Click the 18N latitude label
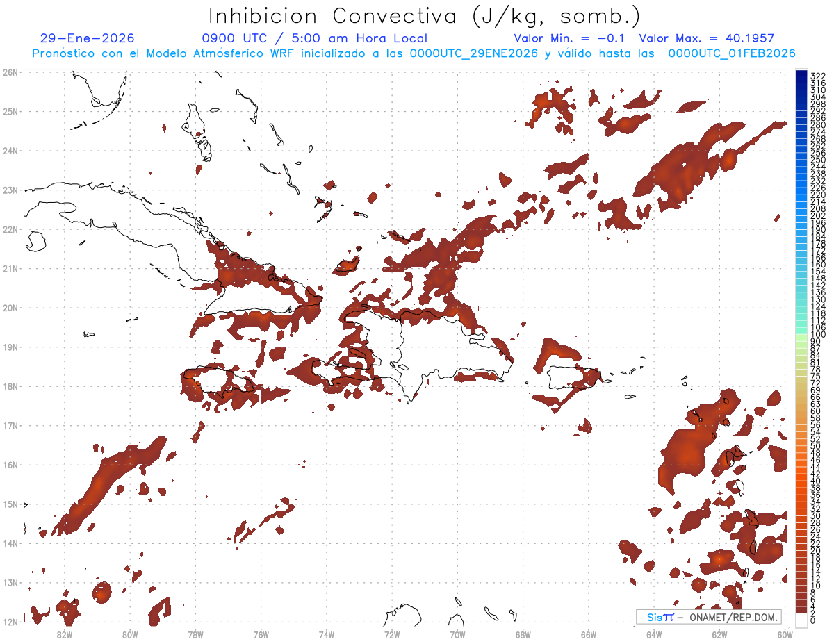The image size is (834, 644). pyautogui.click(x=10, y=386)
